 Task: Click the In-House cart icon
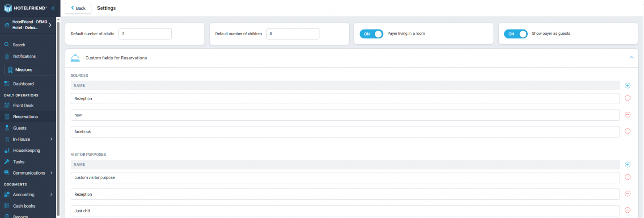(7, 139)
